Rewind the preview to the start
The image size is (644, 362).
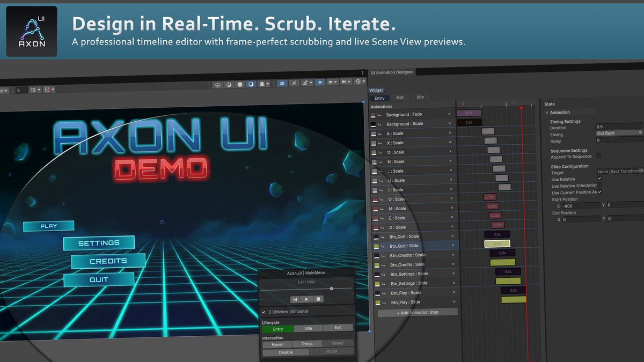[x=295, y=299]
